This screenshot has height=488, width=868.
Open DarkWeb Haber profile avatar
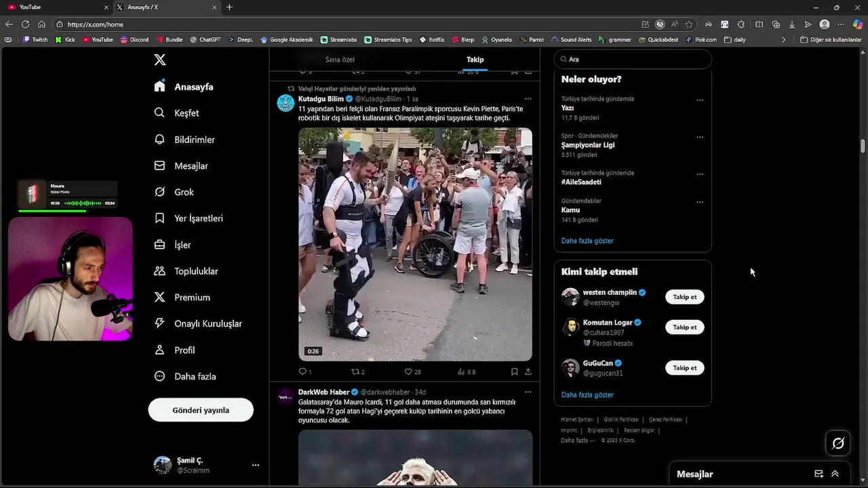[286, 396]
